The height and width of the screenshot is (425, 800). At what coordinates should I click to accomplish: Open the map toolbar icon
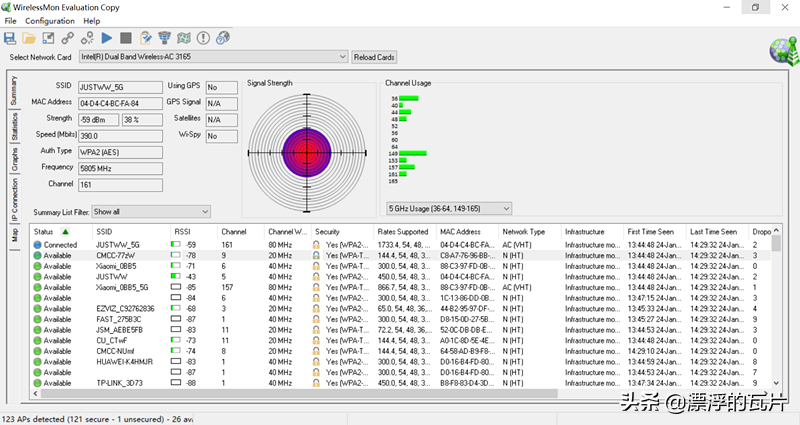[x=184, y=38]
